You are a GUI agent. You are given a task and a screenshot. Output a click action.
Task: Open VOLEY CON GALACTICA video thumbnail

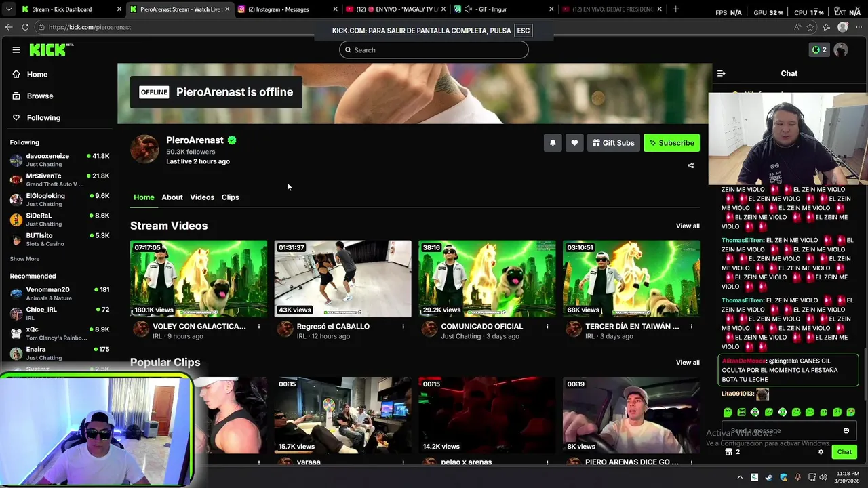(199, 279)
